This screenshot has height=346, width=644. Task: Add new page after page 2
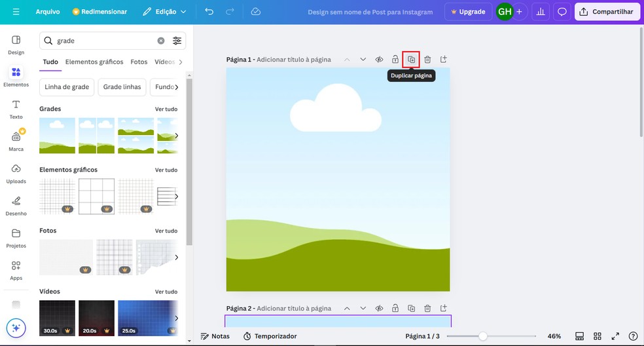click(x=444, y=308)
